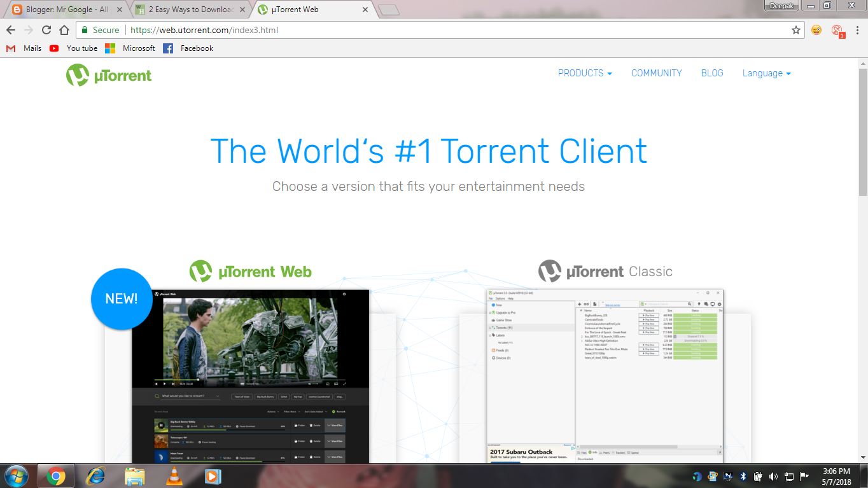Reload the page with the refresh icon
Viewport: 868px width, 488px height.
tap(46, 30)
